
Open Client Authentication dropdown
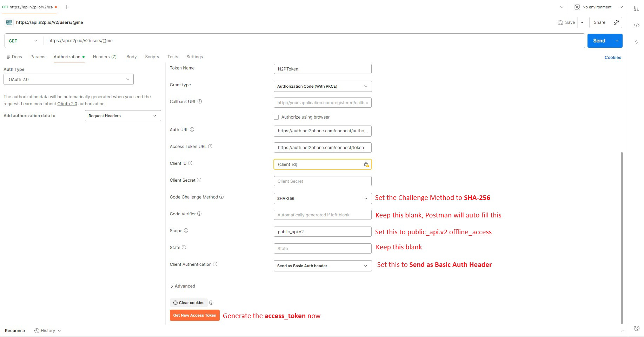click(323, 266)
